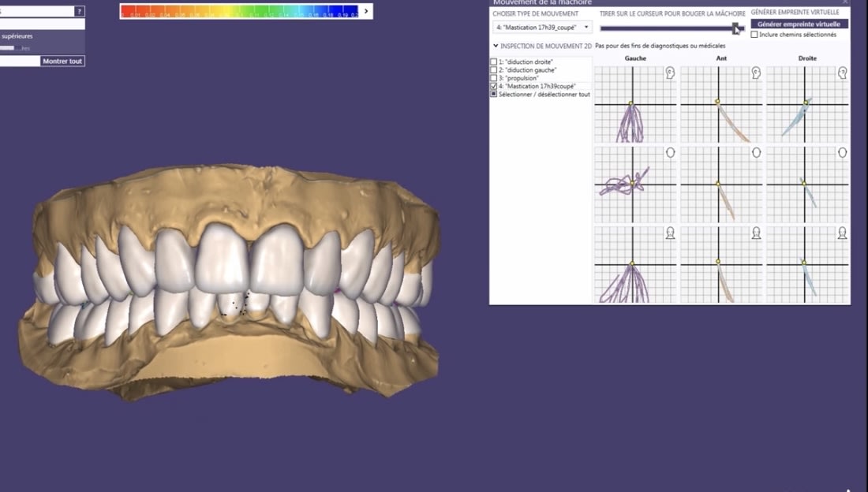Click the jaw movement slider handle
This screenshot has height=492, width=868.
click(735, 28)
